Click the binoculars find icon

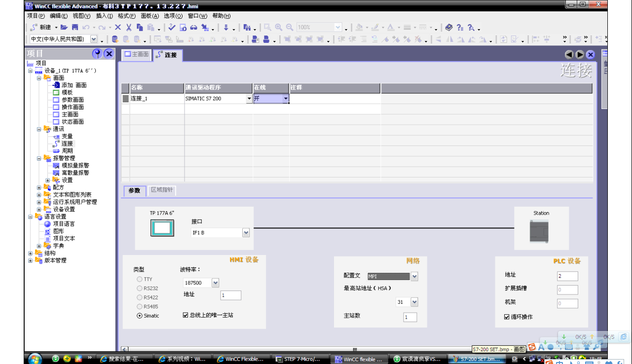coord(246,28)
